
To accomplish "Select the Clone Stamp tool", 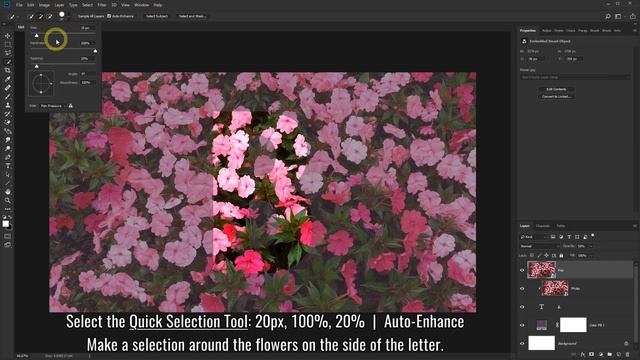I will (x=7, y=105).
